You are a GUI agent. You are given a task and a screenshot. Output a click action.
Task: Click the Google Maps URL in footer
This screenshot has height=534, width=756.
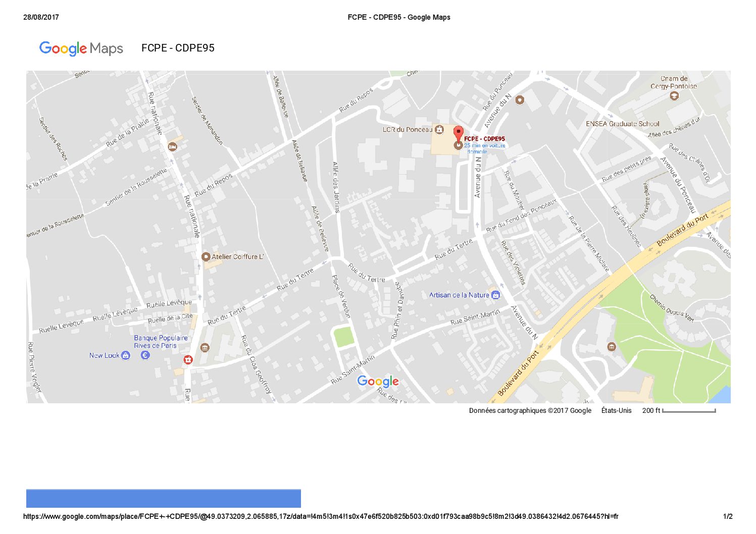click(321, 516)
